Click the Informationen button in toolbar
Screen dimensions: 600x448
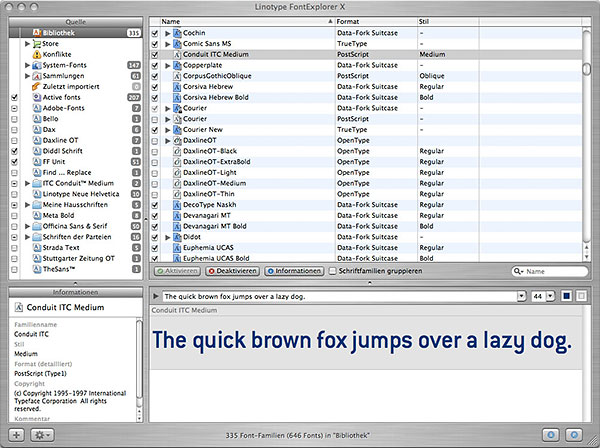click(294, 271)
